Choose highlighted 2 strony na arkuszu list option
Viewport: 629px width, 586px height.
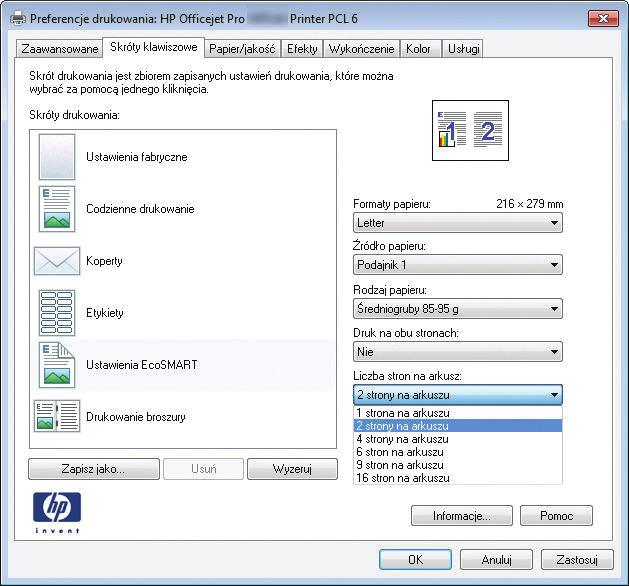point(458,426)
